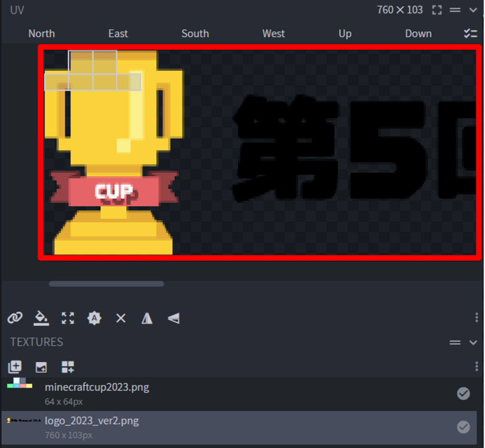The height and width of the screenshot is (448, 485).
Task: Collapse the TEXTURES panel chevron
Action: (x=473, y=342)
